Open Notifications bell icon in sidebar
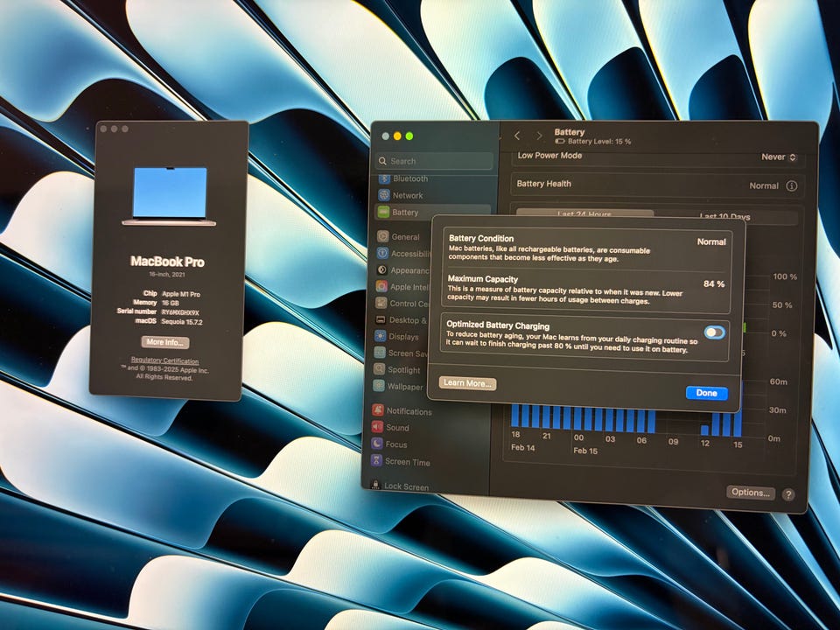Image resolution: width=840 pixels, height=630 pixels. tap(378, 410)
